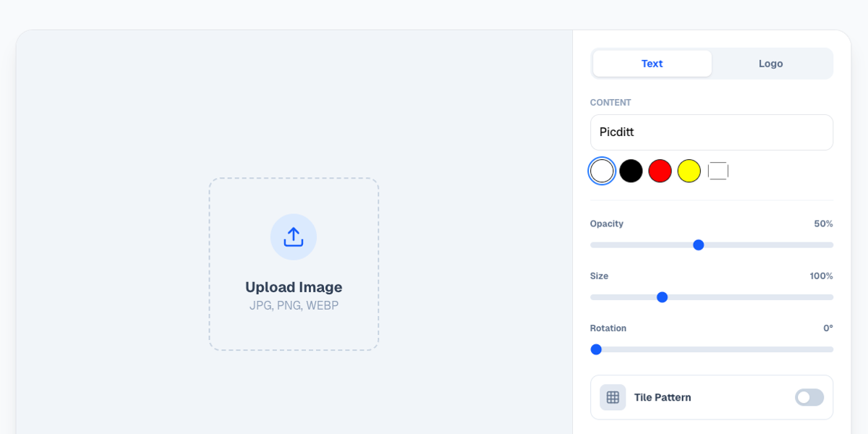
Task: Select the black watermark color swatch
Action: [x=631, y=171]
